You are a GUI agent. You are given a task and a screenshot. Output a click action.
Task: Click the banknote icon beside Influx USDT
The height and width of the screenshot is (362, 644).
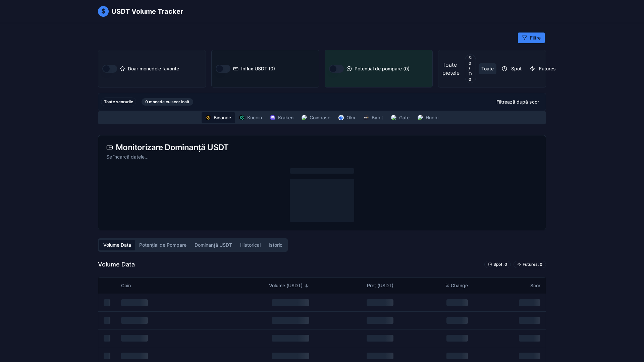[x=236, y=69]
